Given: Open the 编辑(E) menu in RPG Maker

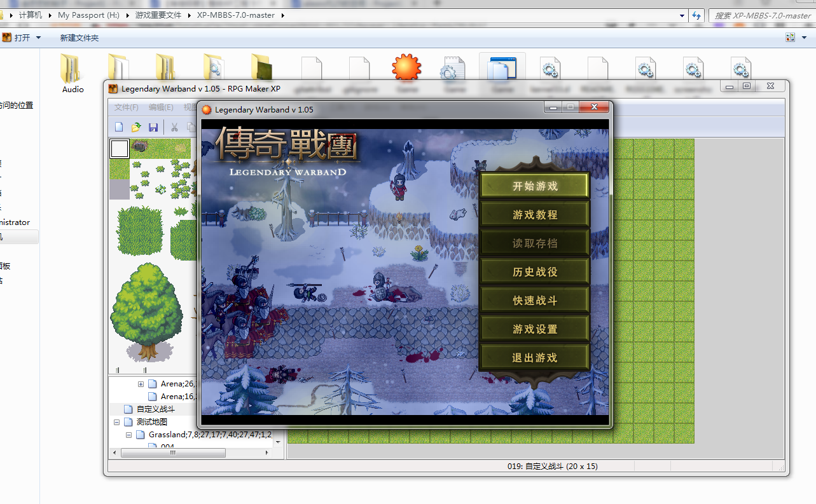Looking at the screenshot, I should (161, 107).
